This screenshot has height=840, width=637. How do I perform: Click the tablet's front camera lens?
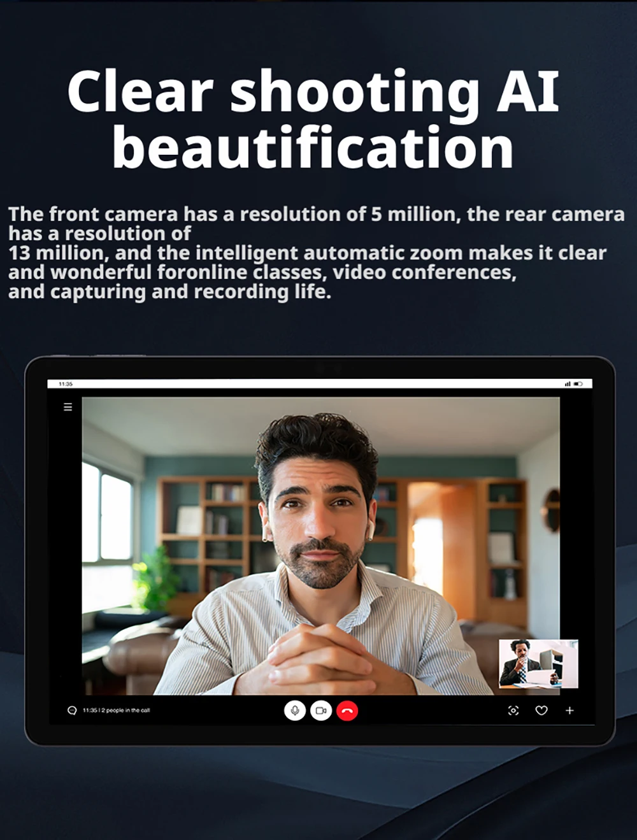[x=320, y=368]
